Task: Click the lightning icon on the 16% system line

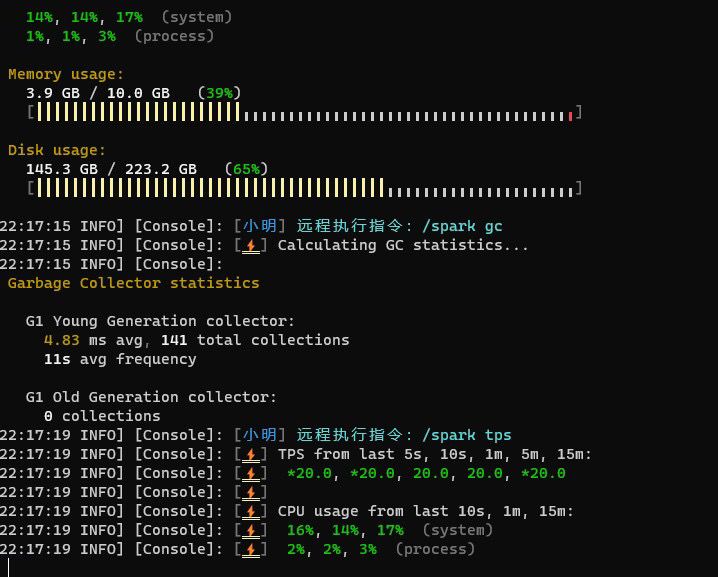Action: click(251, 530)
